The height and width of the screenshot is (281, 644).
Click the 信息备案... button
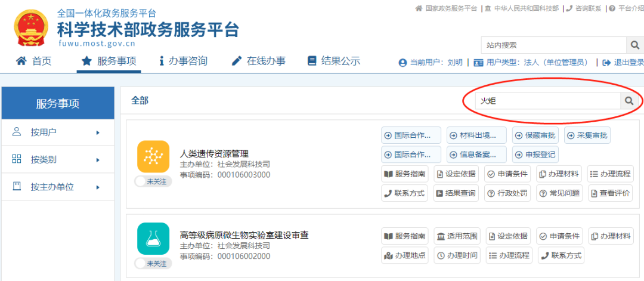pyautogui.click(x=477, y=155)
